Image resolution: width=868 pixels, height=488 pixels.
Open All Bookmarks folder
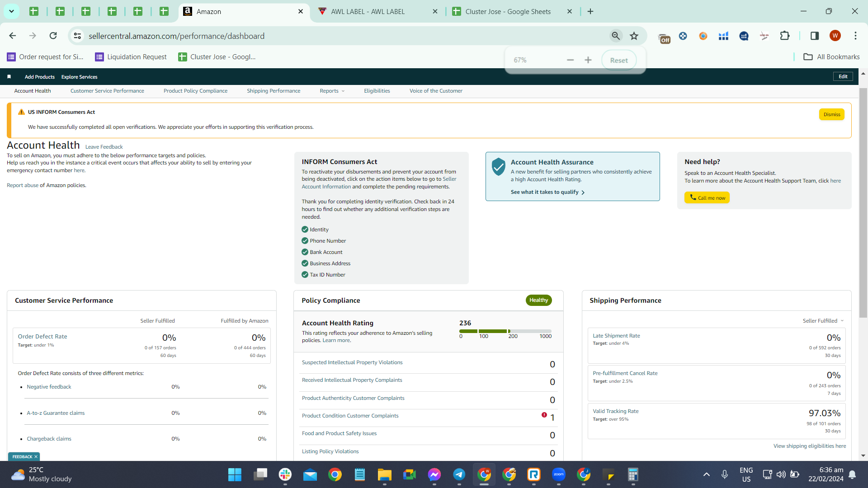pos(831,57)
